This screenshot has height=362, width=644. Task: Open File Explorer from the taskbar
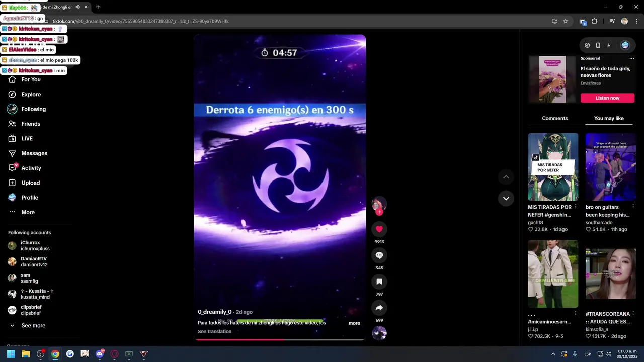point(26,354)
